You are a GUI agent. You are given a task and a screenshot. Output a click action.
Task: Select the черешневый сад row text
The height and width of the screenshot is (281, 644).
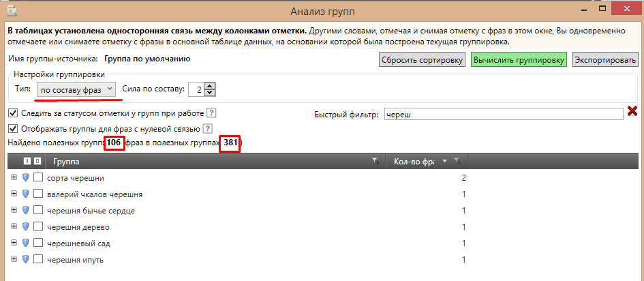(x=78, y=244)
